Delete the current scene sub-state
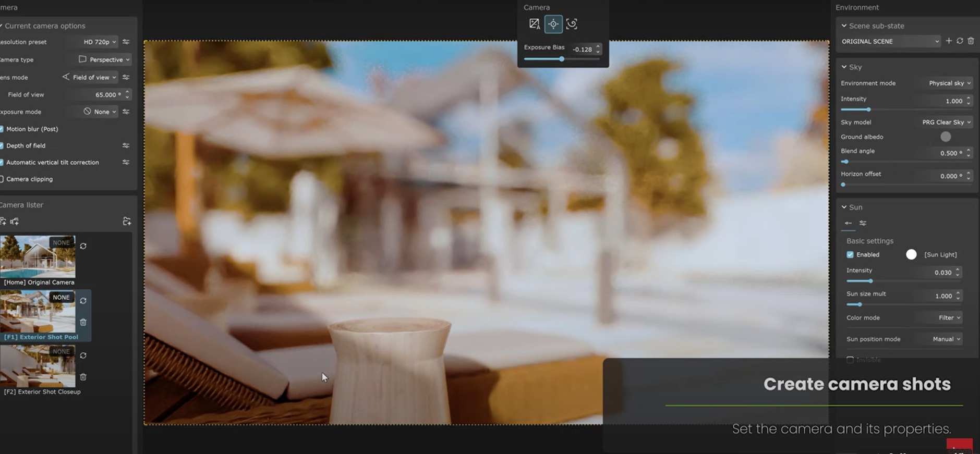The image size is (980, 454). pyautogui.click(x=971, y=41)
